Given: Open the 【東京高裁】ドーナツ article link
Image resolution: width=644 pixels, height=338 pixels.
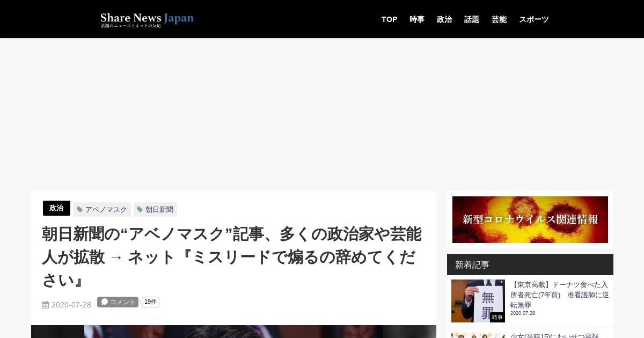Looking at the screenshot, I should pyautogui.click(x=560, y=295).
